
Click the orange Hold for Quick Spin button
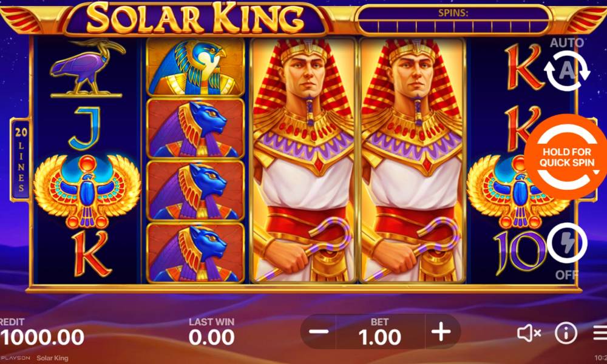click(x=566, y=157)
